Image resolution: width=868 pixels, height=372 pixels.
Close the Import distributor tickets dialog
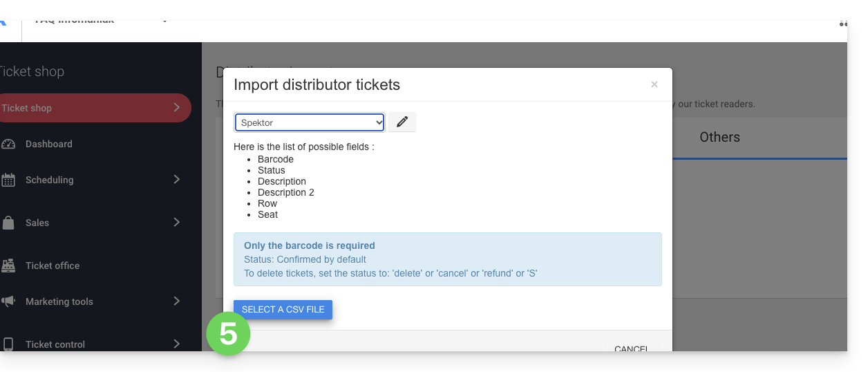[x=654, y=84]
